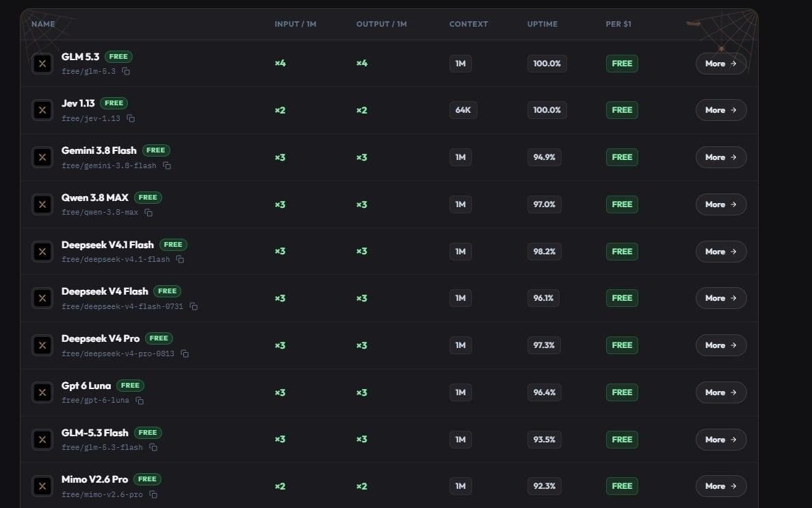
Task: Copy the free/mimo-v2.6-pro model ID
Action: [153, 494]
